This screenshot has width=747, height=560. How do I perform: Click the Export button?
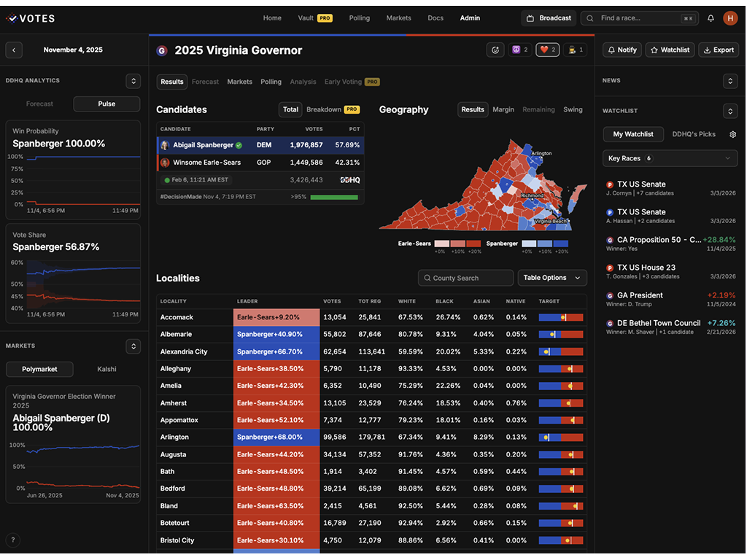coord(718,50)
